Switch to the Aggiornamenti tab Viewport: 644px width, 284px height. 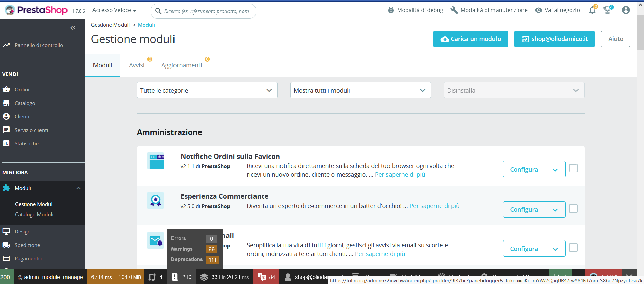(x=182, y=65)
